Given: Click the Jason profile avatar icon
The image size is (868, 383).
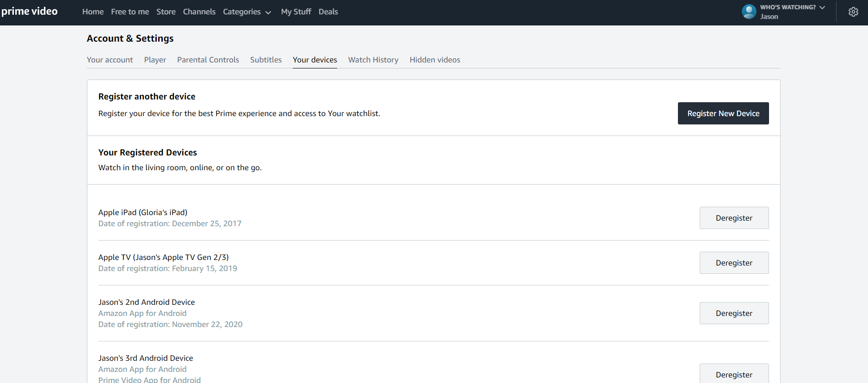Looking at the screenshot, I should (x=749, y=12).
